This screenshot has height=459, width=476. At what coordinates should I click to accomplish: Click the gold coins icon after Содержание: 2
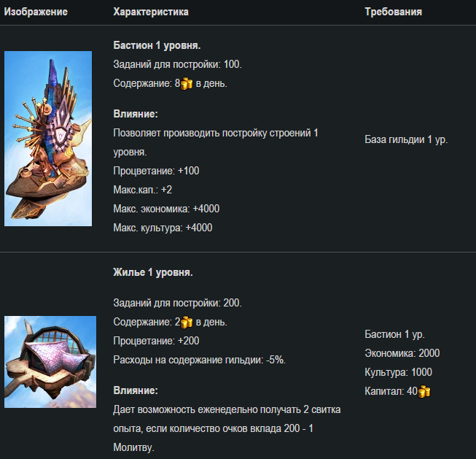187,323
